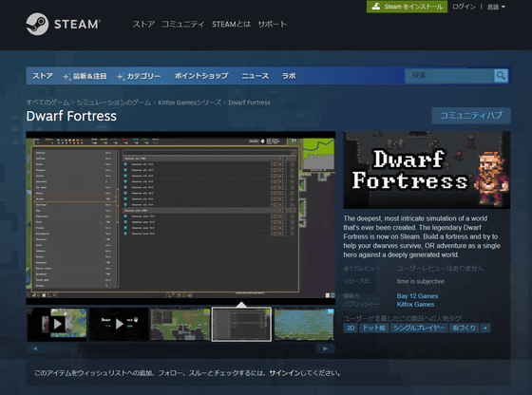Click the main screenshot viewer image
The width and height of the screenshot is (532, 395).
click(x=180, y=217)
